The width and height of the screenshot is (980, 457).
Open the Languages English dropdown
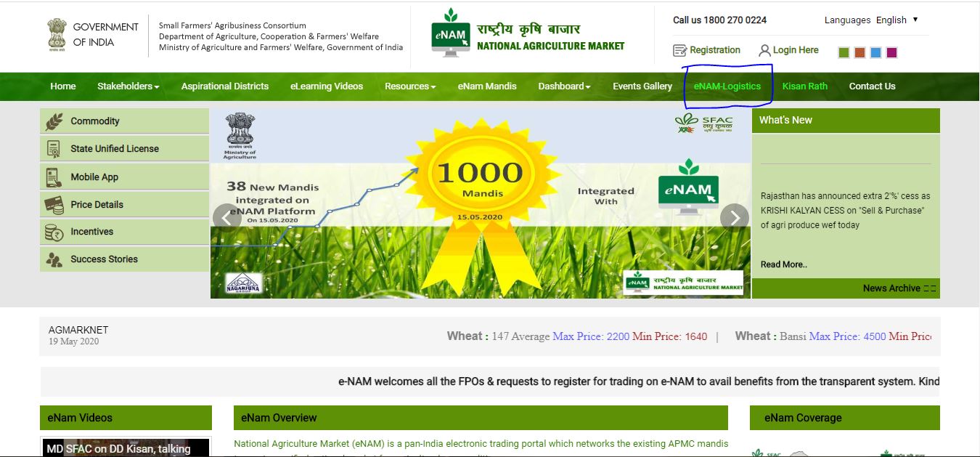coord(897,20)
